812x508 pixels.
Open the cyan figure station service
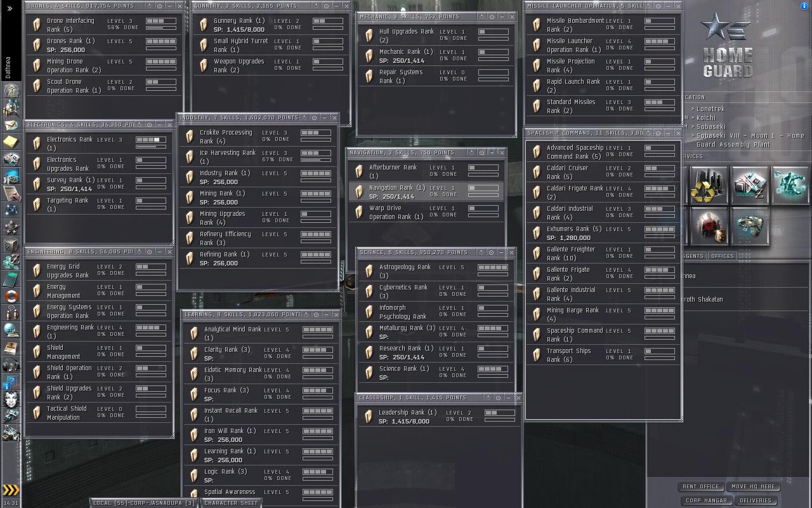[790, 185]
